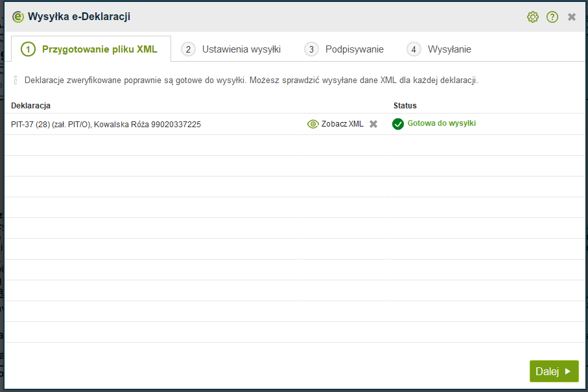Remove the PIT-37 declaration with the gray X
Screen dimensions: 588x392
tap(373, 124)
